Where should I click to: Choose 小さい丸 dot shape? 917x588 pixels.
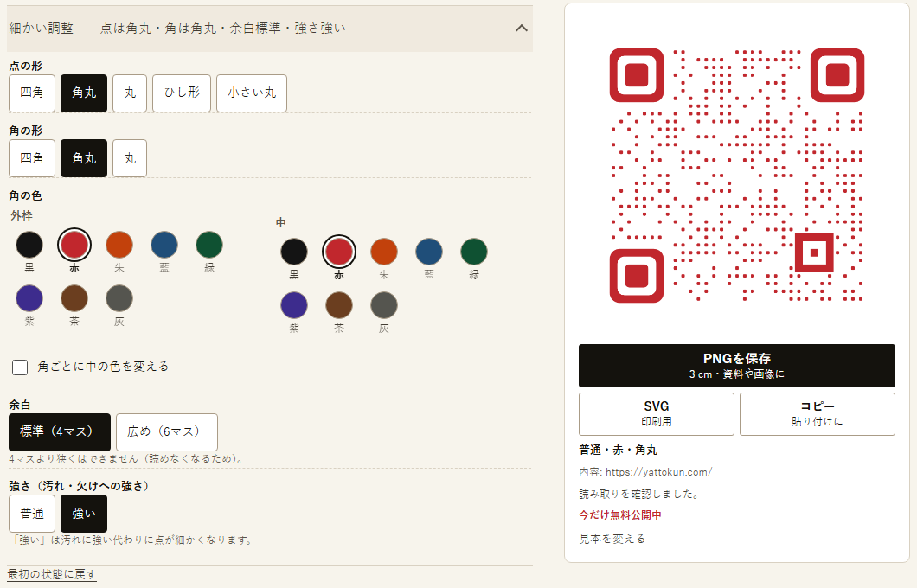(252, 93)
